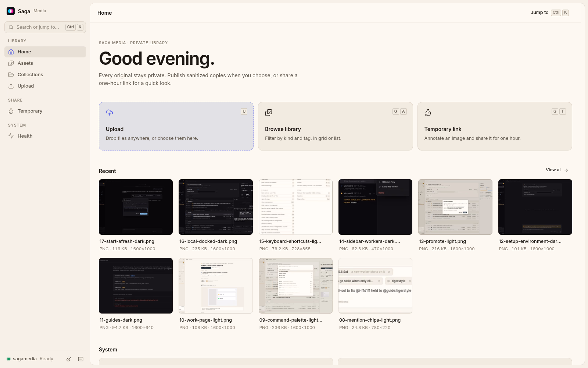Click the 17-start-afresh-dark.png file name
588x368 pixels.
[x=127, y=241]
